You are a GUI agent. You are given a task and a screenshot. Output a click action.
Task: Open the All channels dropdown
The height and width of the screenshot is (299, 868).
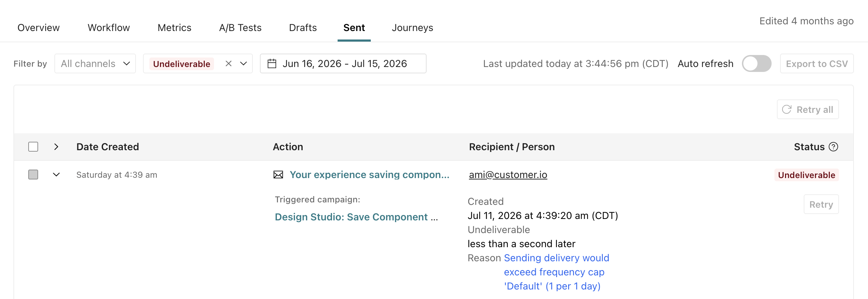click(x=95, y=64)
